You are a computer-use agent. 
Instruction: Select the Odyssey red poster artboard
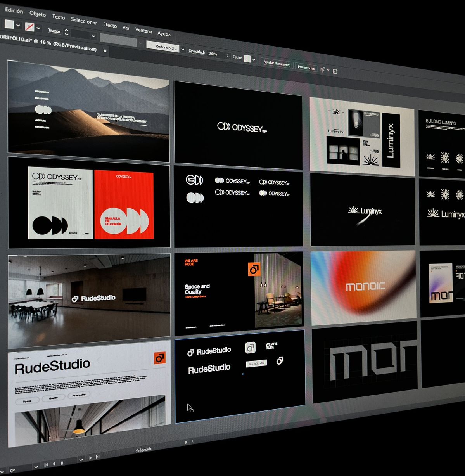[x=89, y=203]
